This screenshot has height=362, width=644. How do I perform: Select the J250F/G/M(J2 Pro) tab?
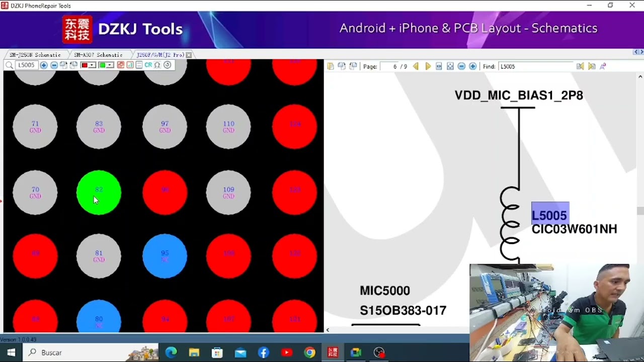(x=160, y=55)
